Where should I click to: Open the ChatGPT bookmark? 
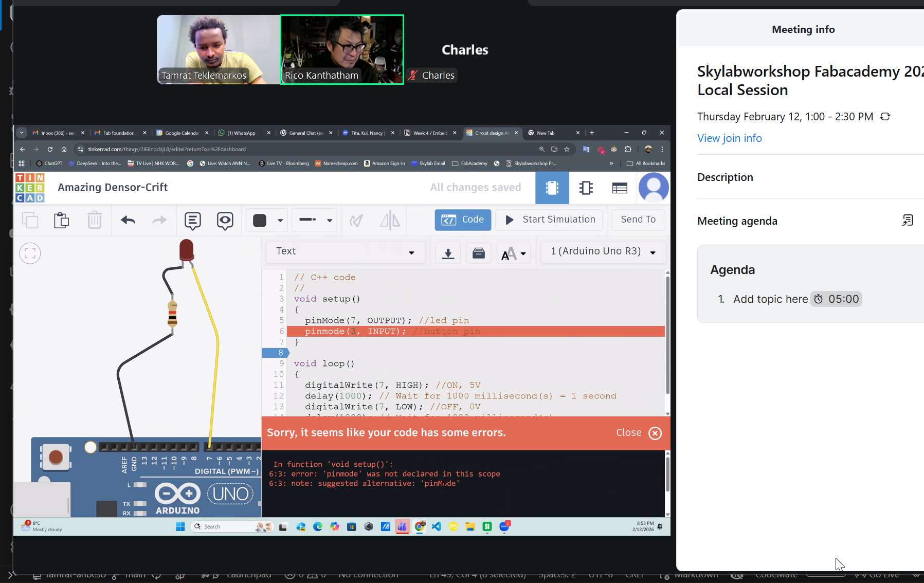[49, 163]
